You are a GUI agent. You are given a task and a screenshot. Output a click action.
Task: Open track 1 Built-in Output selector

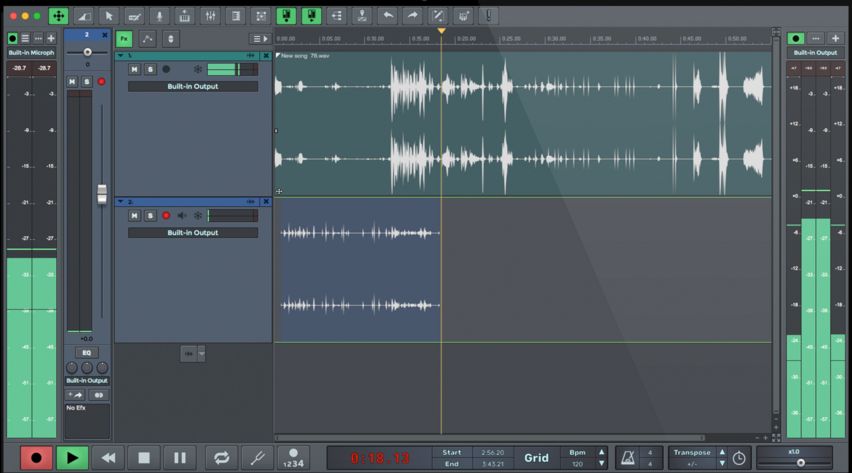(193, 86)
